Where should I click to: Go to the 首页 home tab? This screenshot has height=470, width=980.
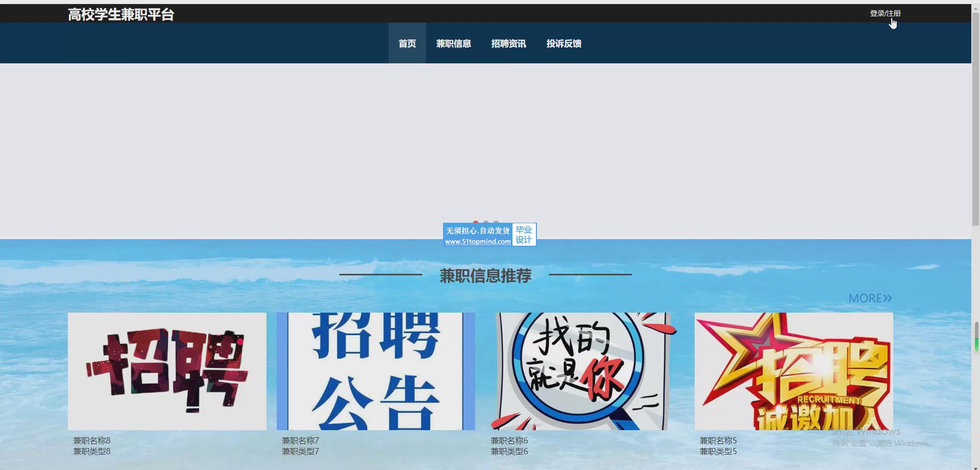click(407, 43)
